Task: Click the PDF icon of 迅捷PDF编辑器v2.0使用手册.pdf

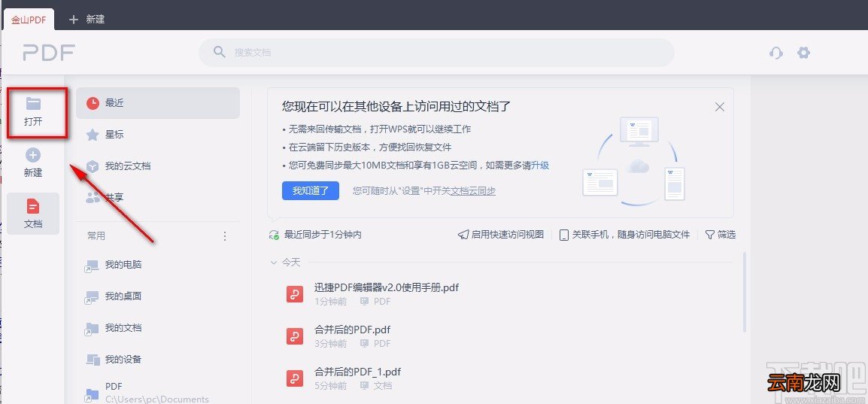Action: (295, 294)
